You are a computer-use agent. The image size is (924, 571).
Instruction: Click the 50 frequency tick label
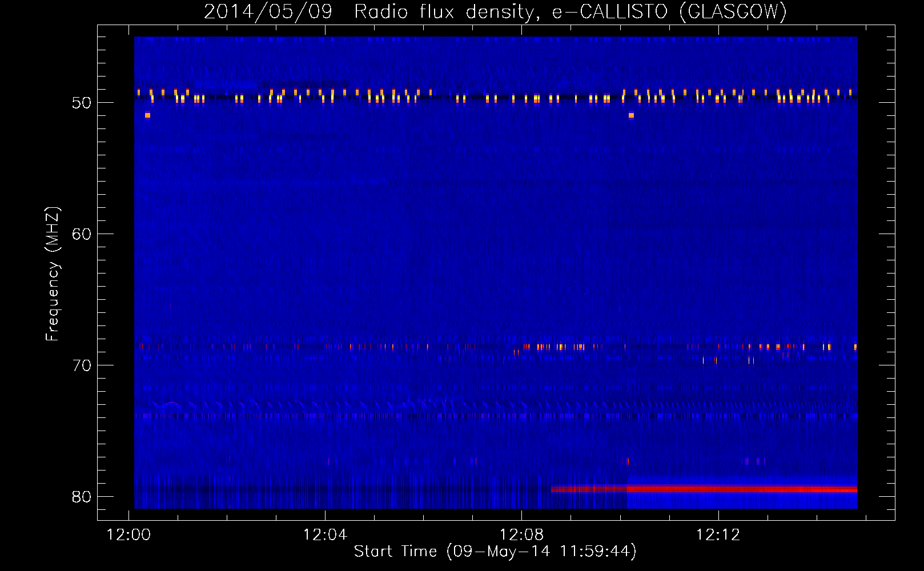click(82, 103)
